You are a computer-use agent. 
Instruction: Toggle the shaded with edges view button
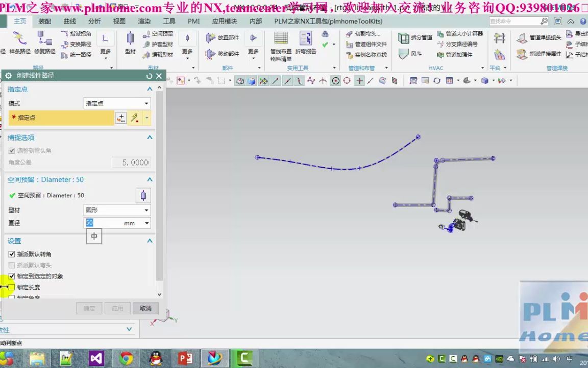tap(251, 81)
